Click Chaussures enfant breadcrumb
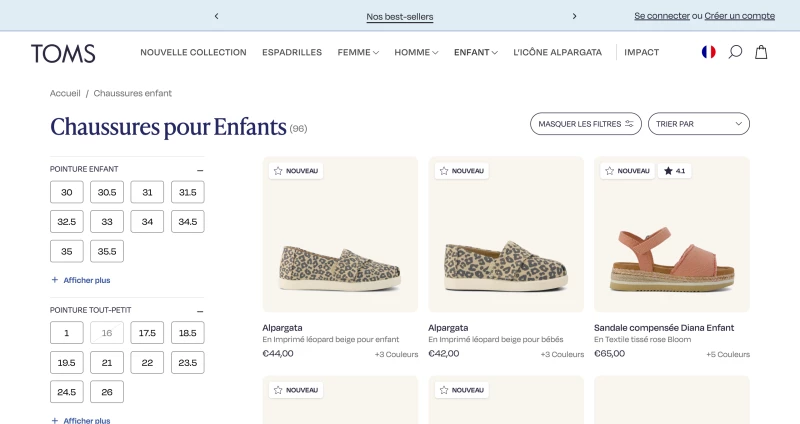 pos(133,93)
